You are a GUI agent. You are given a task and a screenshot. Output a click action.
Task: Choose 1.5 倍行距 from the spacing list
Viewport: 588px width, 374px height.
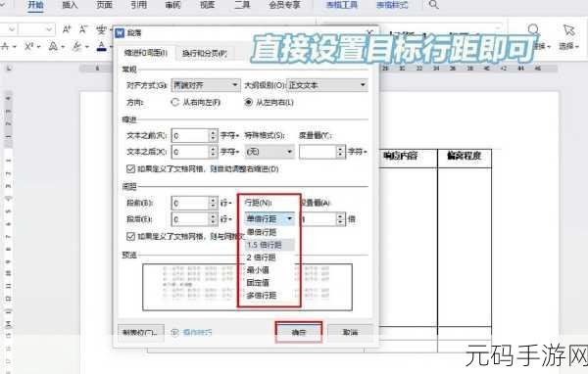[269, 245]
